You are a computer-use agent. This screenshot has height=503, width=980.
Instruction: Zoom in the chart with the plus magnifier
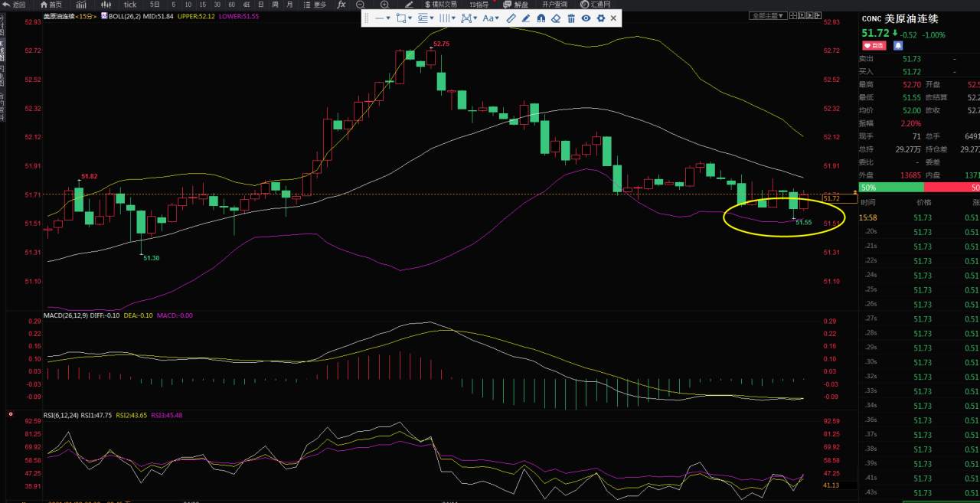(x=384, y=5)
